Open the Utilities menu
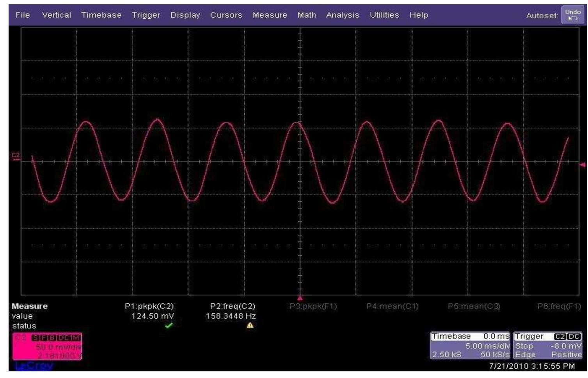Viewport: 588px width, 378px height. [x=384, y=15]
